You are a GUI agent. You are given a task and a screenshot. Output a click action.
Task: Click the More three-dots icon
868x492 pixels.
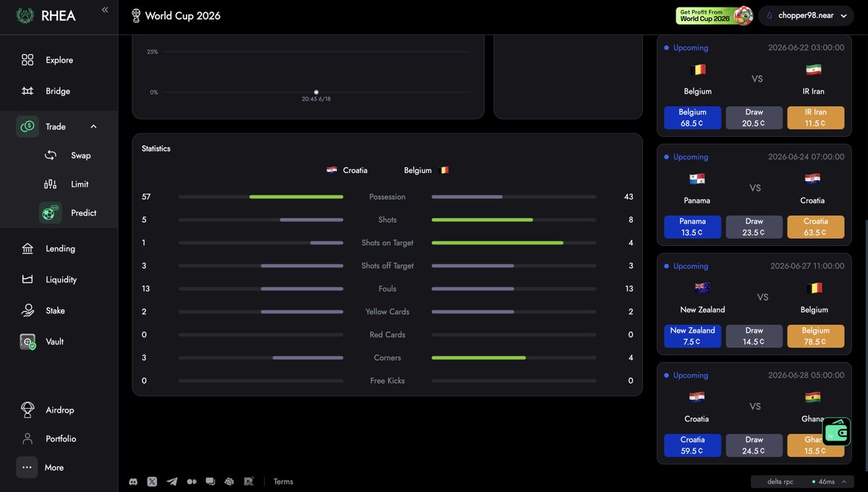tap(27, 467)
